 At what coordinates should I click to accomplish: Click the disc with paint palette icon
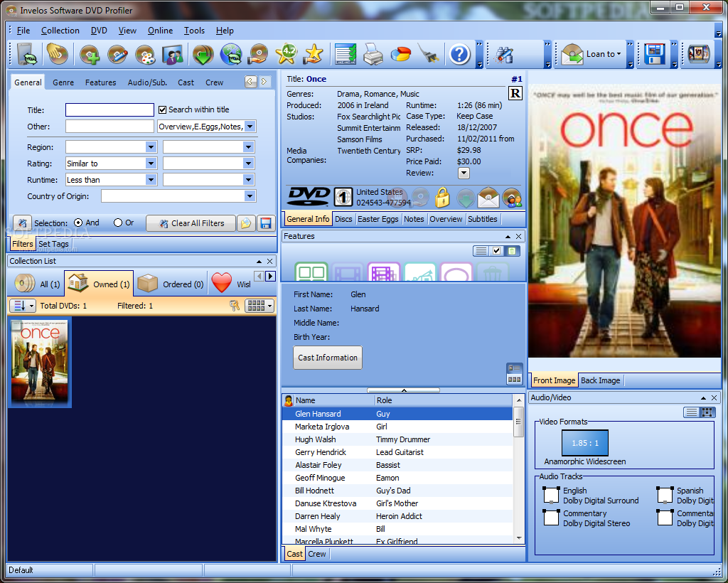point(145,54)
